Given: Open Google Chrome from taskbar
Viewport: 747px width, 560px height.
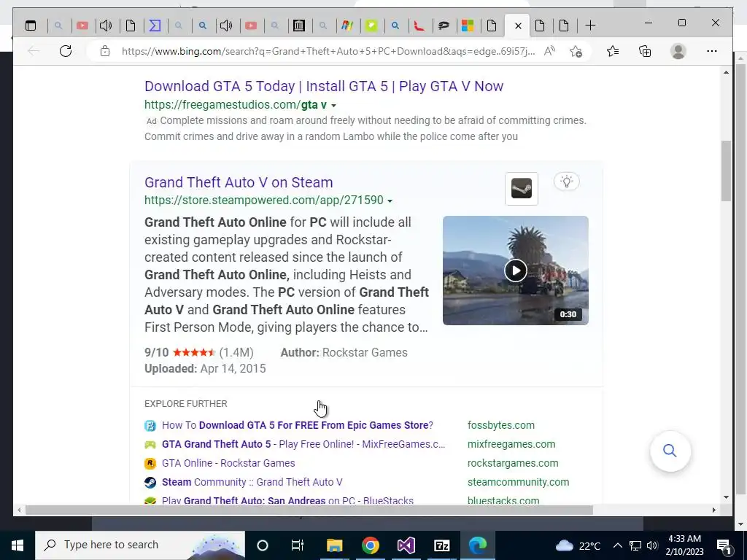Looking at the screenshot, I should [370, 545].
